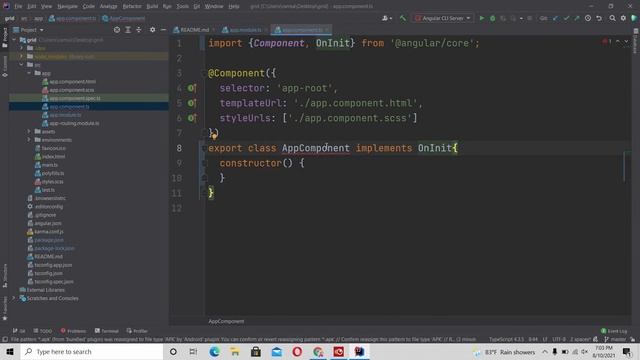Viewport: 640px width, 360px height.
Task: Click the Windows Start button
Action: click(10, 351)
